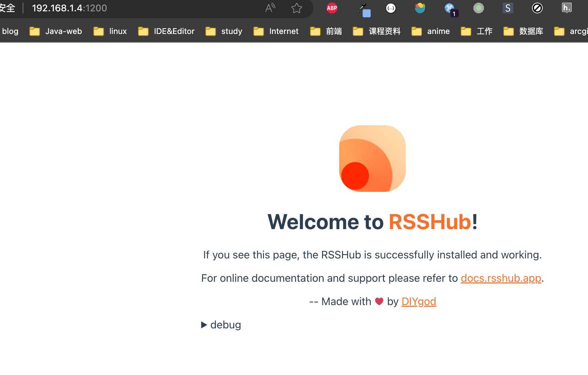Expand the debug section
The height and width of the screenshot is (375, 588).
click(221, 325)
